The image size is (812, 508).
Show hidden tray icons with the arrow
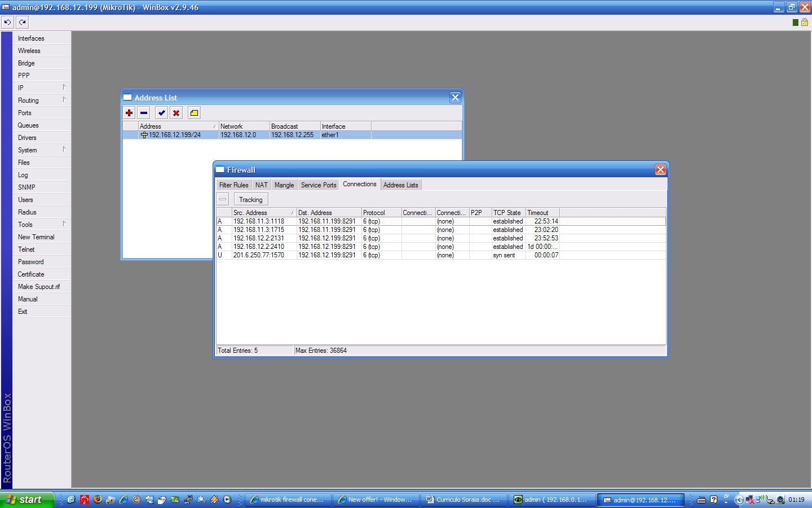click(x=739, y=500)
